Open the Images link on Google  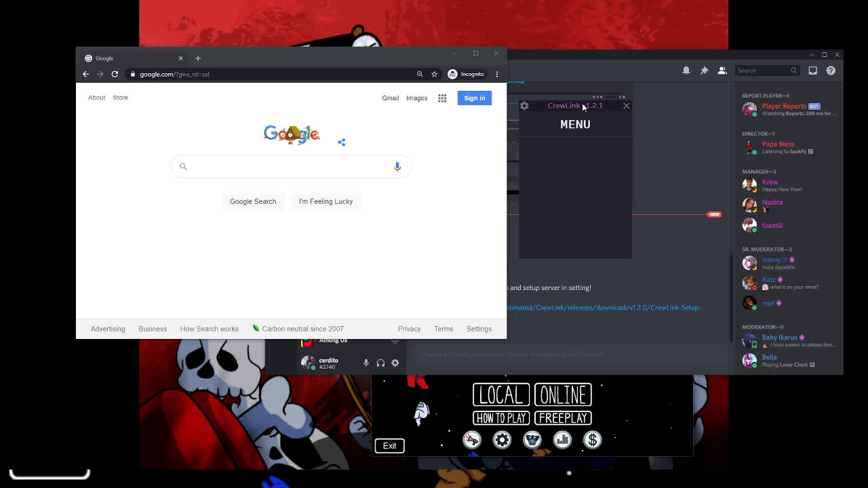click(416, 98)
